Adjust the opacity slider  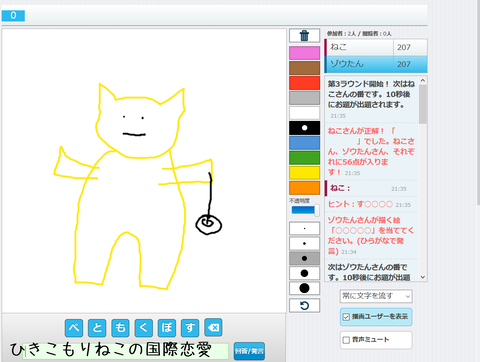[305, 210]
